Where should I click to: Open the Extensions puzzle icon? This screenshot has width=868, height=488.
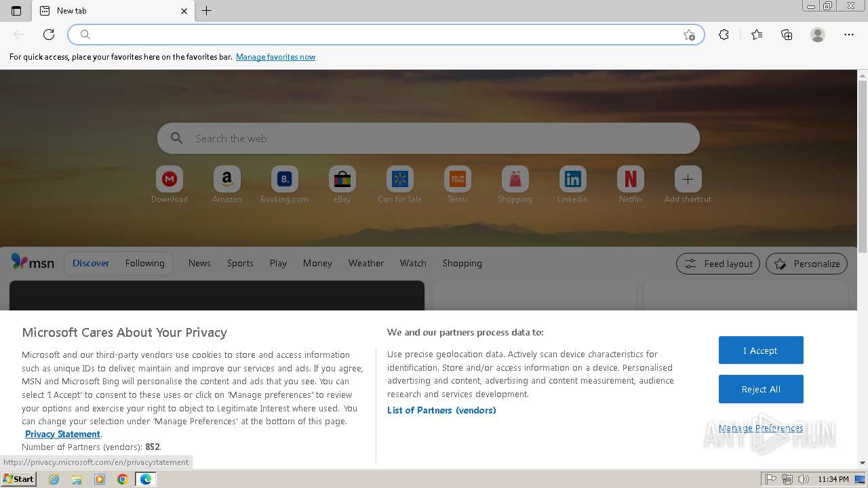coord(724,35)
